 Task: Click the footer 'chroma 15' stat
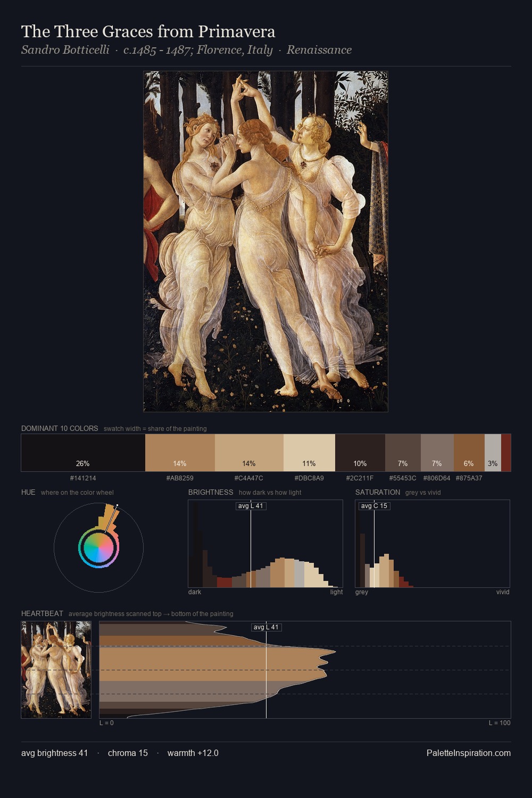pyautogui.click(x=128, y=753)
